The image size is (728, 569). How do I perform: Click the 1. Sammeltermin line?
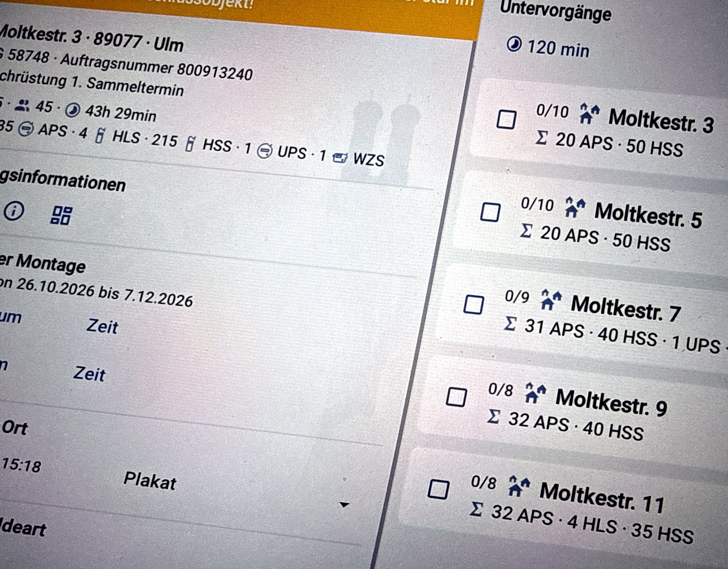(128, 86)
